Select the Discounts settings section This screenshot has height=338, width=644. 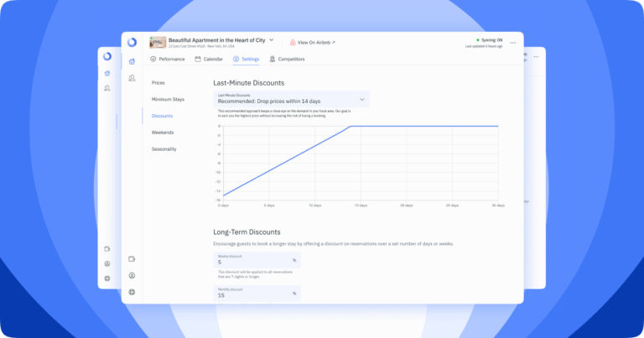pyautogui.click(x=162, y=116)
